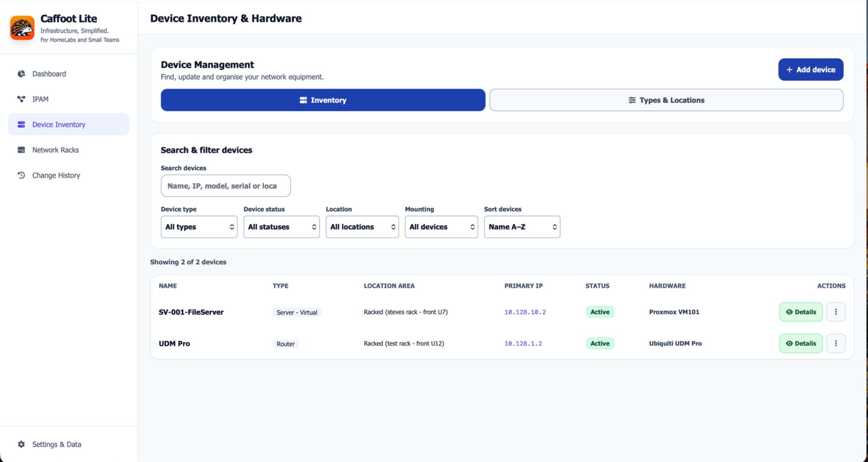The width and height of the screenshot is (868, 462).
Task: View Details for SV-001-FileServer
Action: tap(801, 312)
